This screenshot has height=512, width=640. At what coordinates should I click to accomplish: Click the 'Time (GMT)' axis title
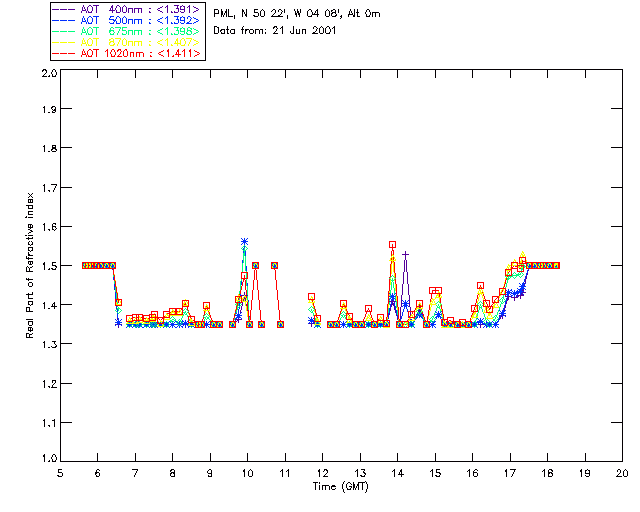coord(340,487)
